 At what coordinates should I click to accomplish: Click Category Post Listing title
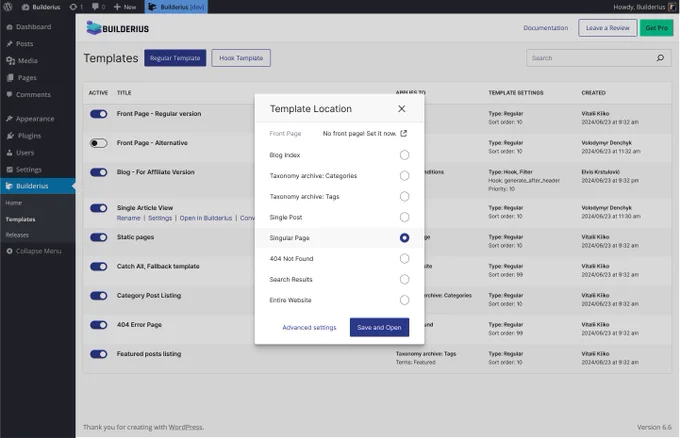[x=149, y=295]
